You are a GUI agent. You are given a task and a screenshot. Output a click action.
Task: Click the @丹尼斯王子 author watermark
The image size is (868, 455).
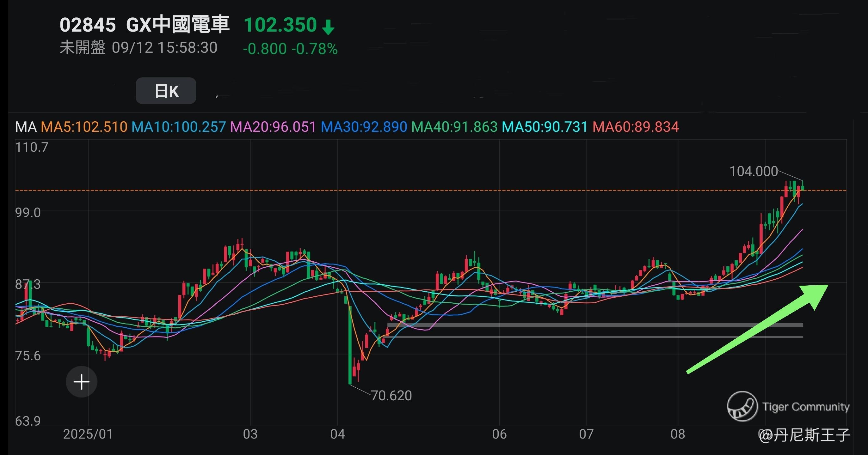[x=805, y=435]
